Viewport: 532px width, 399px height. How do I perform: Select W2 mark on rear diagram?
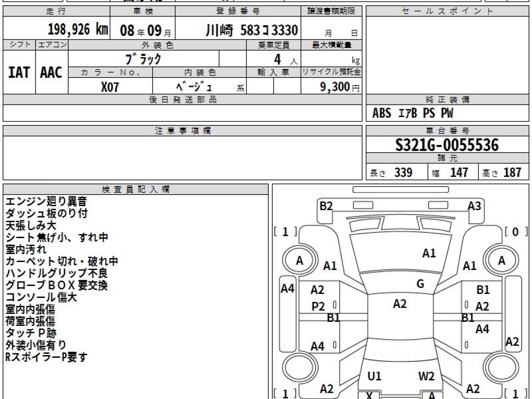(x=426, y=376)
